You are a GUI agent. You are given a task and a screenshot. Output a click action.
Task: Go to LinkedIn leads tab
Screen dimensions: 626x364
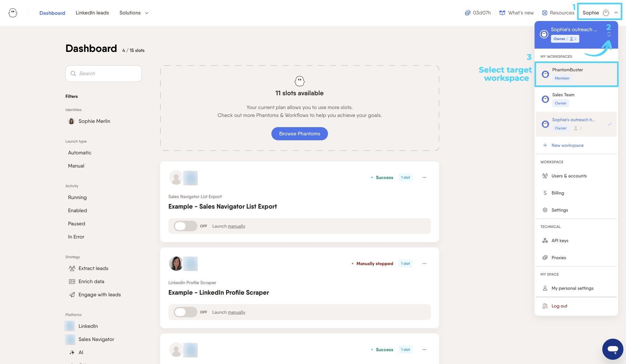pos(92,13)
